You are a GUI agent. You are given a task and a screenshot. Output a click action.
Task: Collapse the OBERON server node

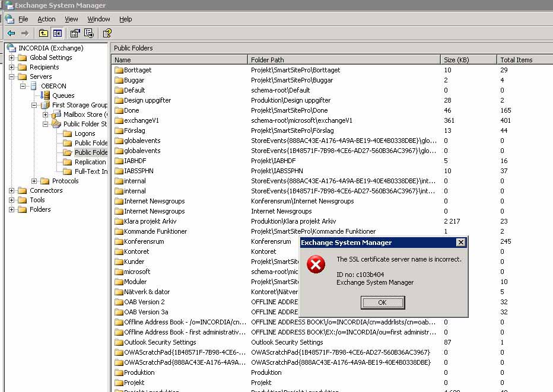(23, 86)
